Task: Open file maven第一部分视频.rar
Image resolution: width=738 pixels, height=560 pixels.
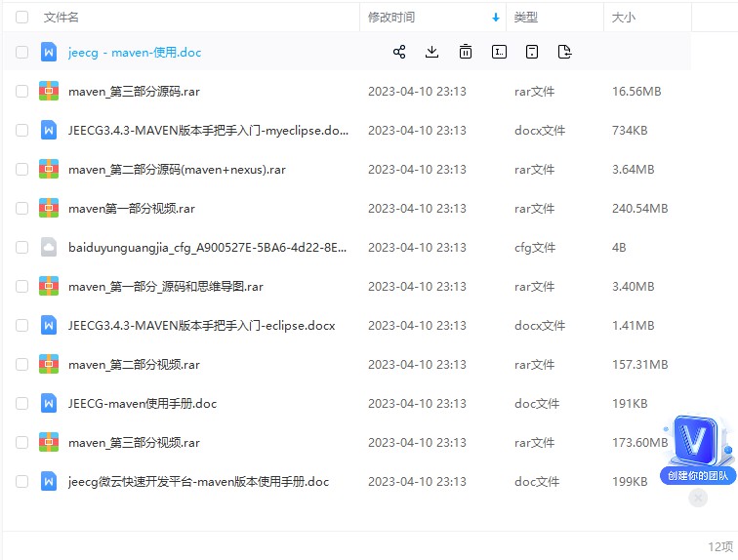Action: 132,209
